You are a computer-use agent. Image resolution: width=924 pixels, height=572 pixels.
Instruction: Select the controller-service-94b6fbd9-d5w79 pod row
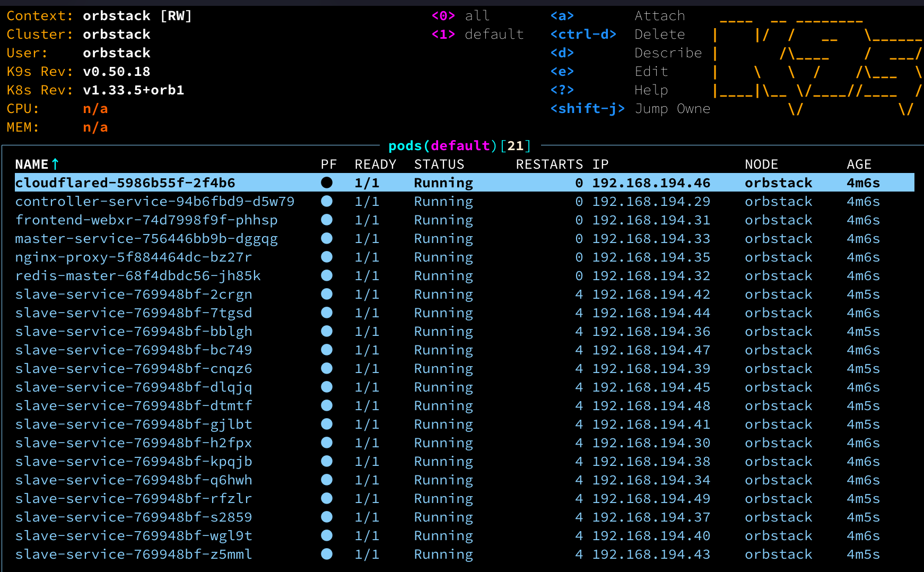154,201
